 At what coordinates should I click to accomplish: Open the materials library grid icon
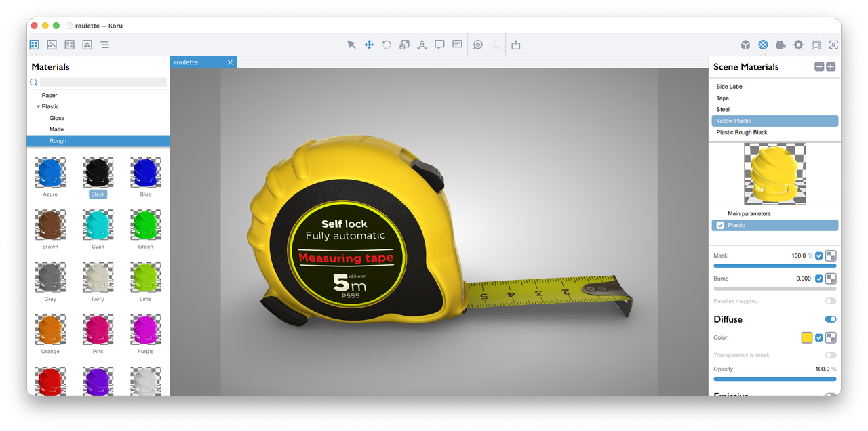pos(35,45)
